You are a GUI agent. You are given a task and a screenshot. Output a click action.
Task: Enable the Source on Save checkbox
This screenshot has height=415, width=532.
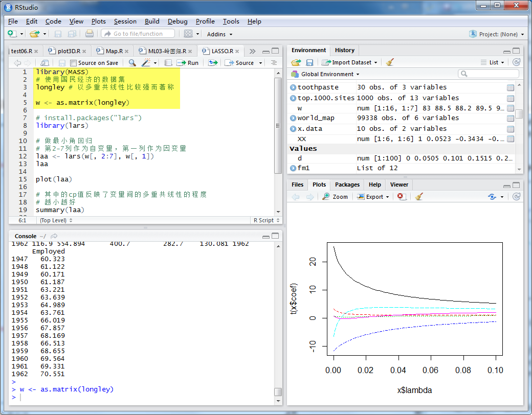(x=74, y=63)
